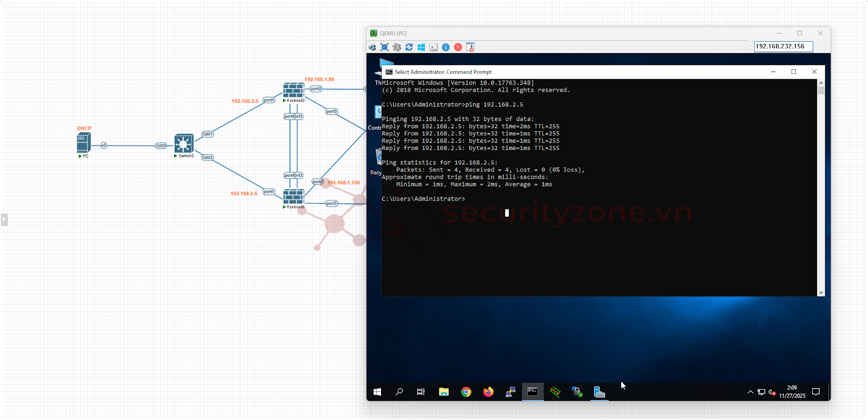Click the blue info icon in QEMU toolbar
This screenshot has width=868, height=420.
(x=445, y=47)
